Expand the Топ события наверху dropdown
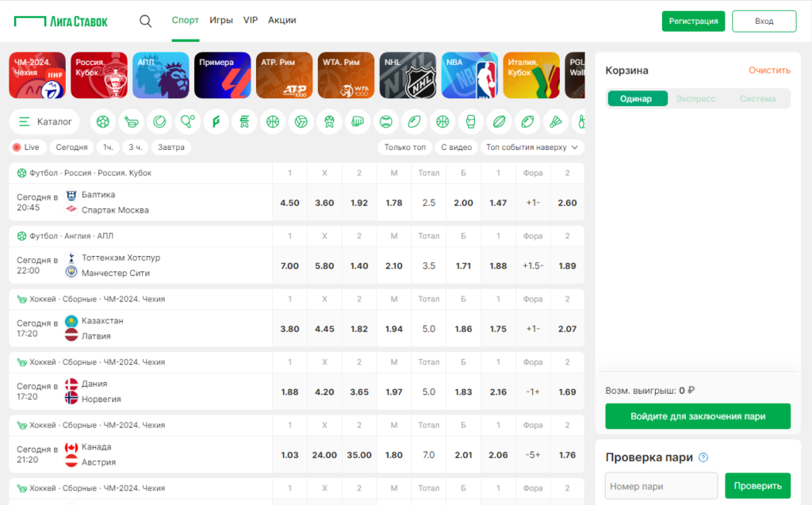This screenshot has height=505, width=812. click(x=532, y=147)
